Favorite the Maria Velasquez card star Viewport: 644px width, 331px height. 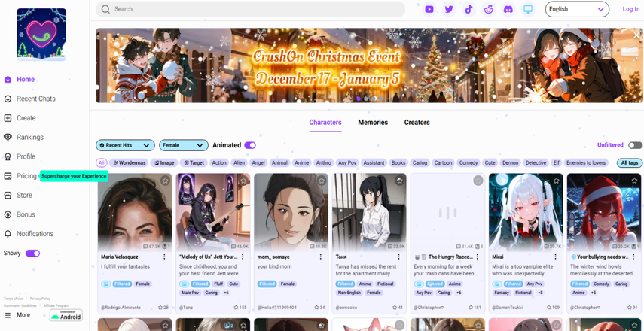165,181
